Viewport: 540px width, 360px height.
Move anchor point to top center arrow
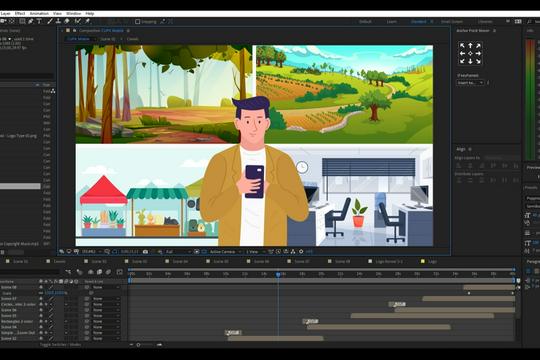click(x=470, y=45)
